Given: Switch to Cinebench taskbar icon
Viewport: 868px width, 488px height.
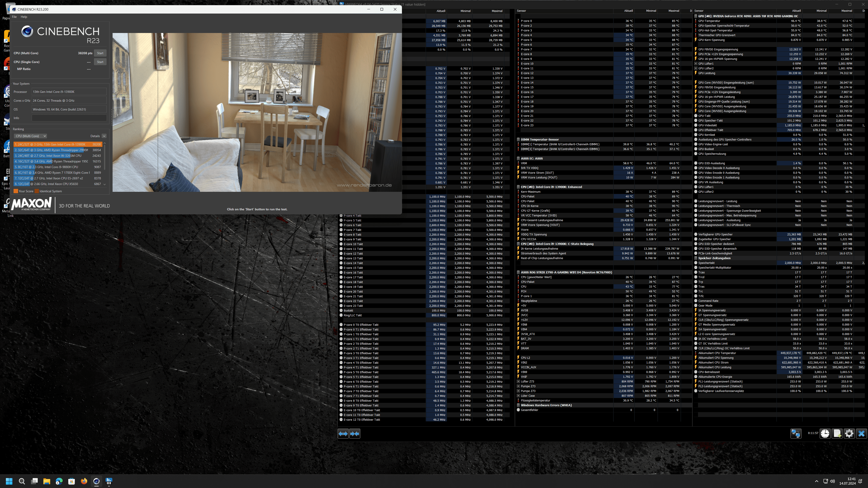Looking at the screenshot, I should click(96, 481).
